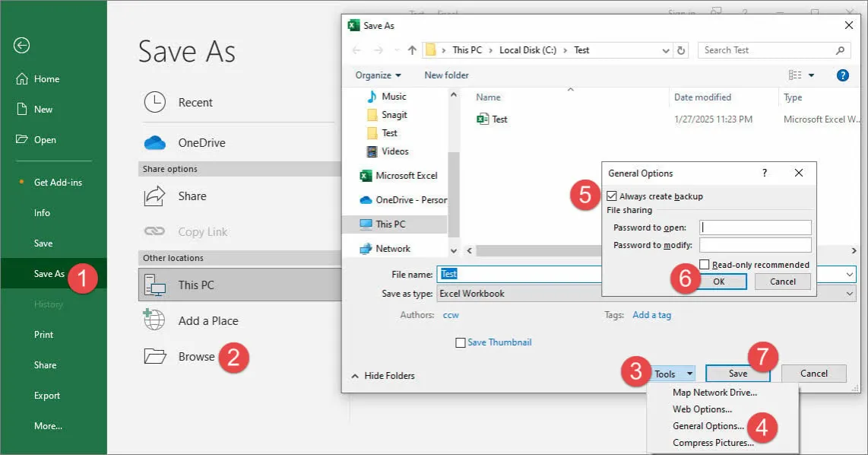This screenshot has height=455, width=868.
Task: Select the Recent clock icon
Action: coord(154,102)
